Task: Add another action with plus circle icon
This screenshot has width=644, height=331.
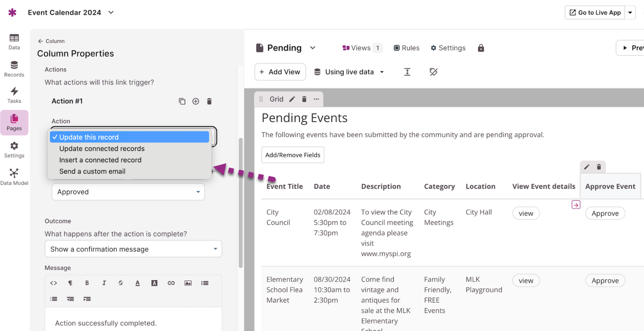Action: coord(196,101)
